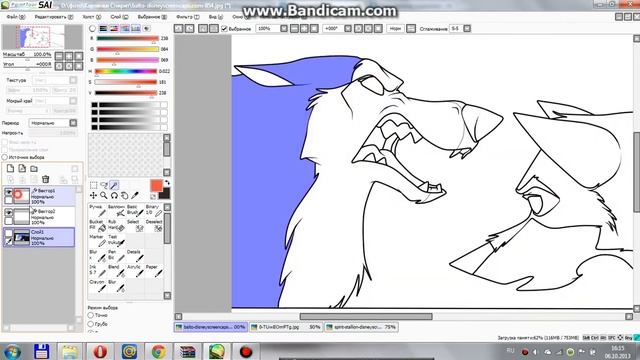640x360 pixels.
Task: Toggle the HSV slider panel
Action: coord(114,28)
